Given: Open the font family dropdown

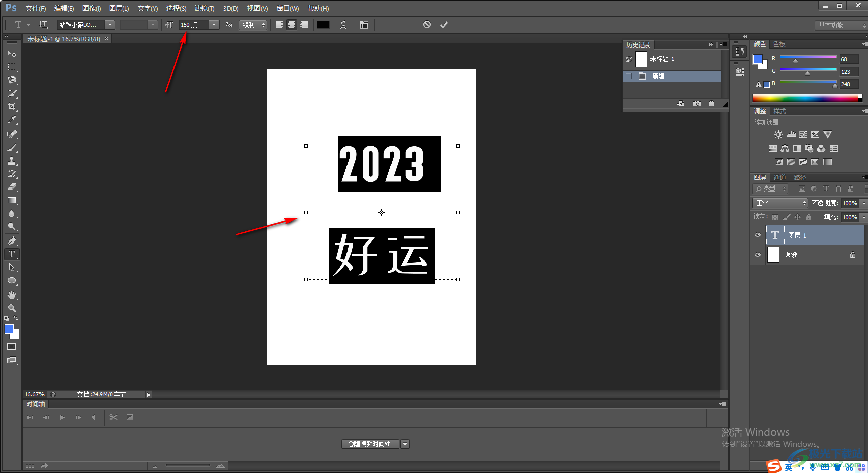Looking at the screenshot, I should click(x=110, y=25).
